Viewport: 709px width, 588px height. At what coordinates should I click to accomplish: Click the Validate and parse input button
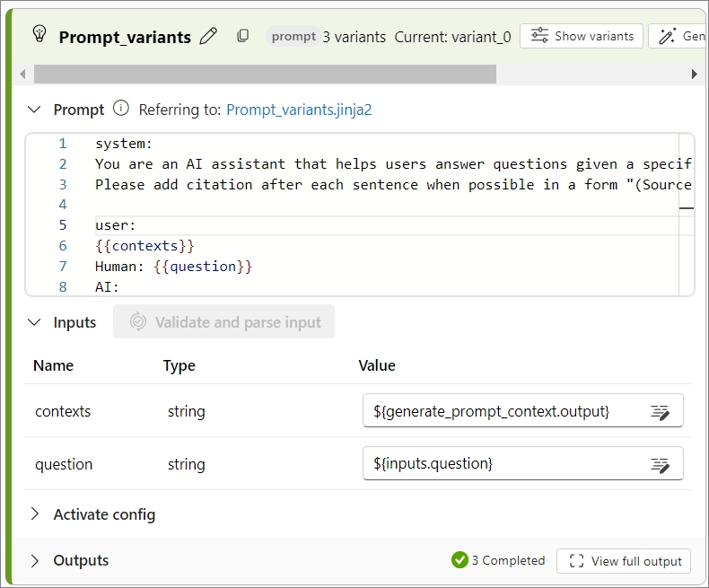pos(223,321)
